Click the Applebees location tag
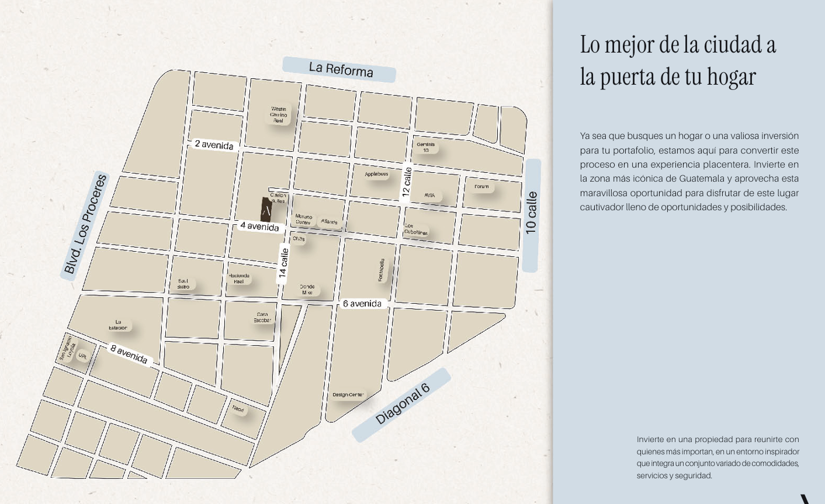The width and height of the screenshot is (825, 504). [x=376, y=174]
